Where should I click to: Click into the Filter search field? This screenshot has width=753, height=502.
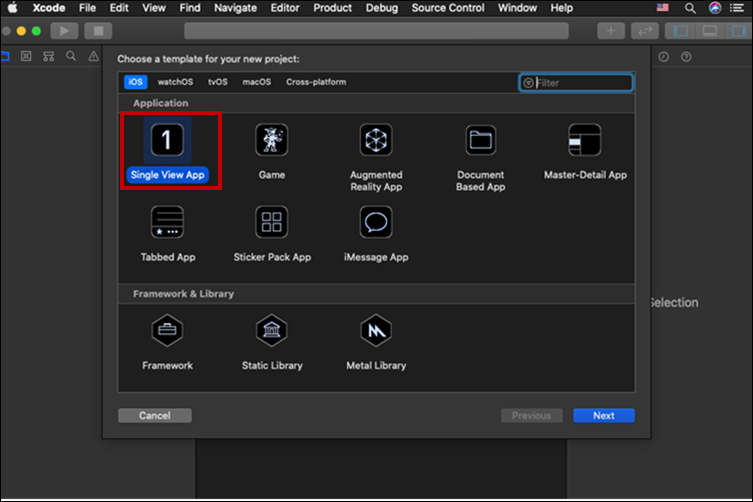(576, 83)
